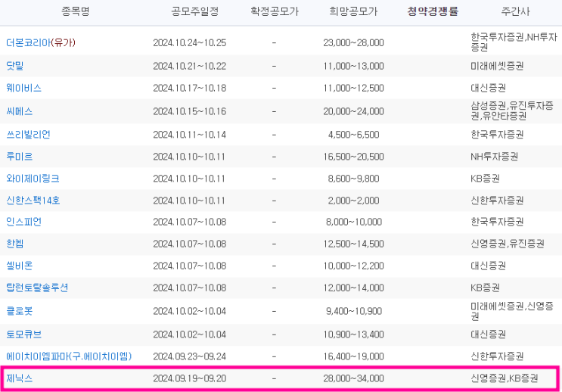Open the 셀비온 stock link
The width and height of the screenshot is (562, 392).
(x=20, y=266)
